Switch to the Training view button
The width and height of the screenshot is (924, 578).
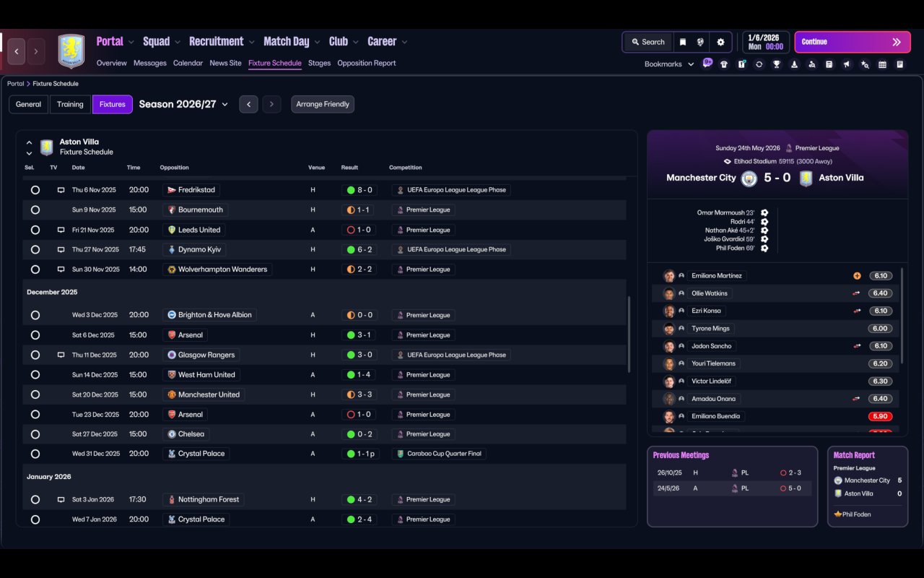pyautogui.click(x=70, y=104)
